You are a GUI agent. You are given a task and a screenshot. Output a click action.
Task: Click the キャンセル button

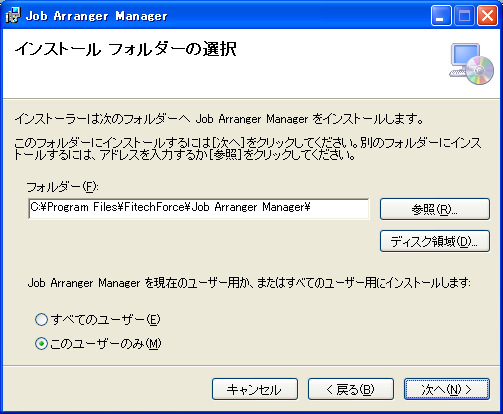coord(255,389)
